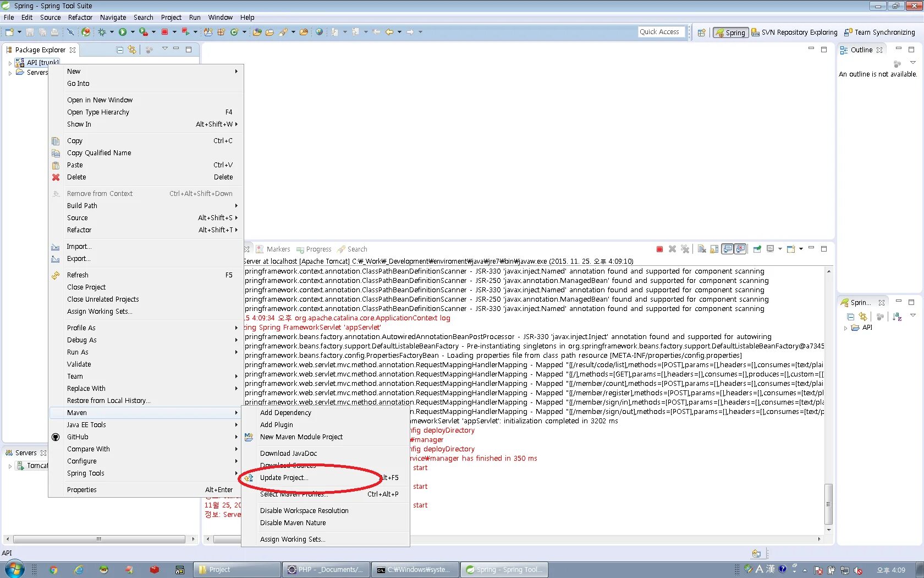Select Disable Maven Nature
The height and width of the screenshot is (578, 924).
tap(326, 523)
